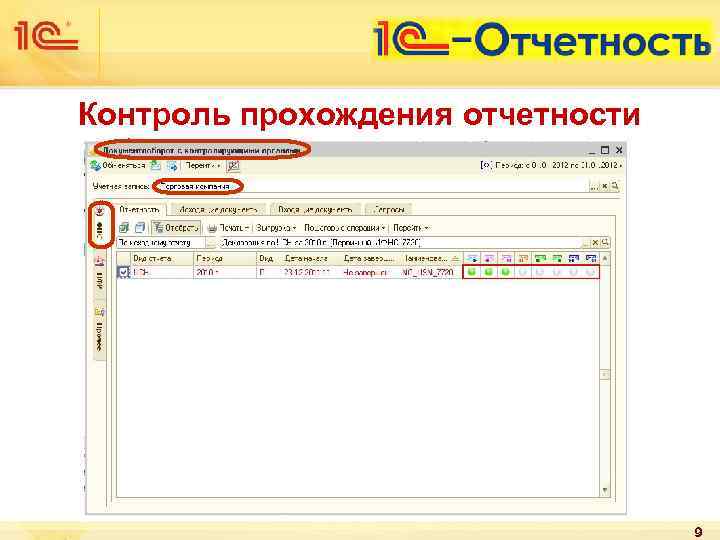The height and width of the screenshot is (540, 720).
Task: Click the settings icon right of the top Перейти
Action: tap(233, 166)
